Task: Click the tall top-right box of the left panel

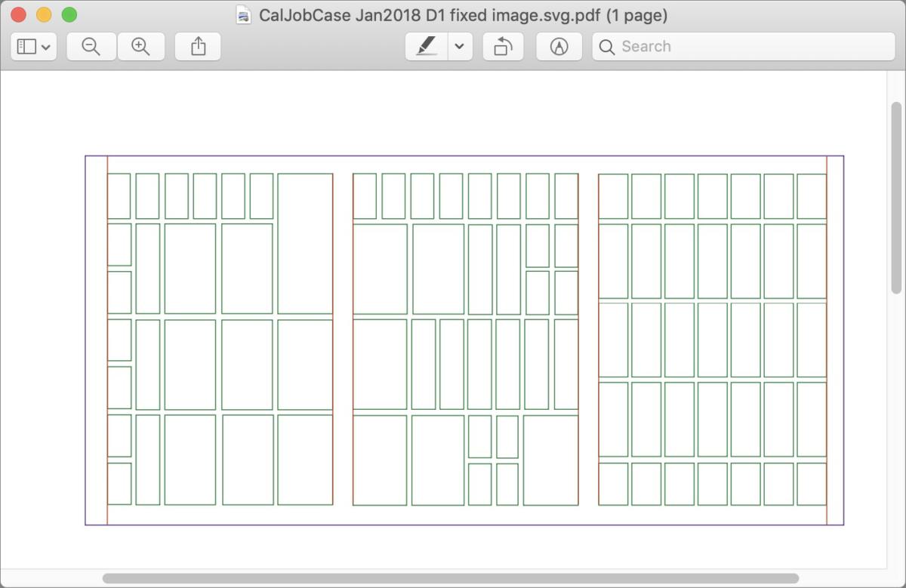Action: [x=305, y=244]
